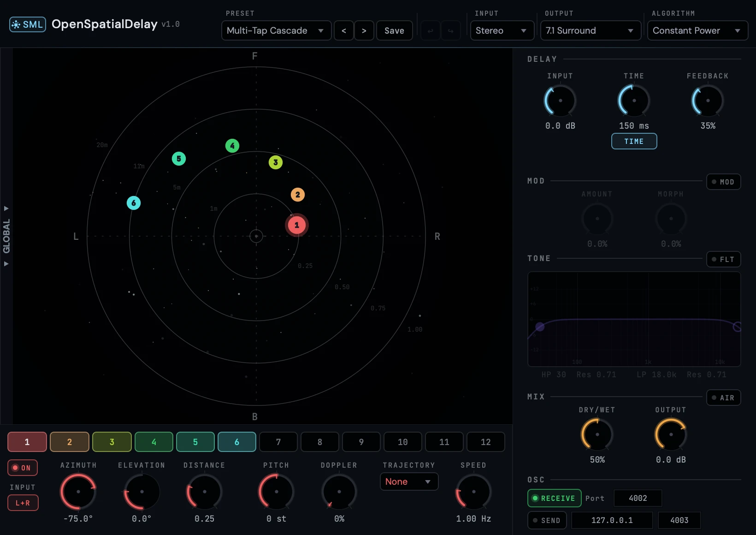Open the Trajectory dropdown set to None
The image size is (756, 535).
coord(409,481)
